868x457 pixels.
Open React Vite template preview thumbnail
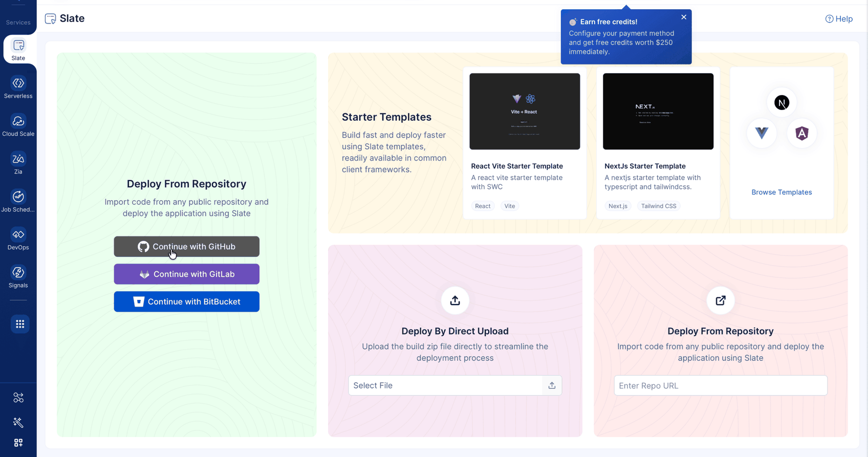click(525, 112)
